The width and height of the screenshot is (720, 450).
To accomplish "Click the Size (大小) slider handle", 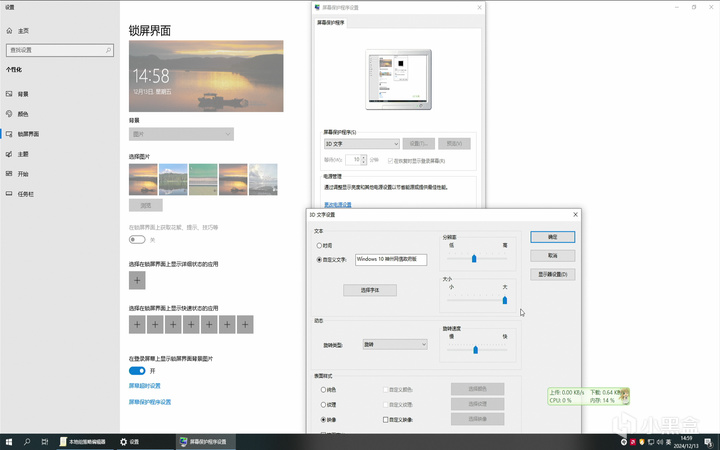I will (x=505, y=300).
